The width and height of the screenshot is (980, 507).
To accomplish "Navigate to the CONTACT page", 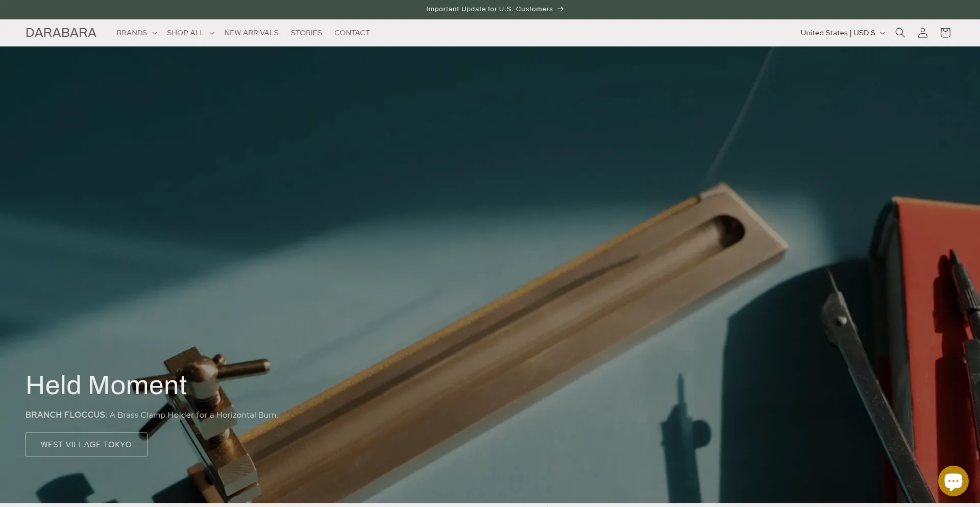I will [x=352, y=33].
